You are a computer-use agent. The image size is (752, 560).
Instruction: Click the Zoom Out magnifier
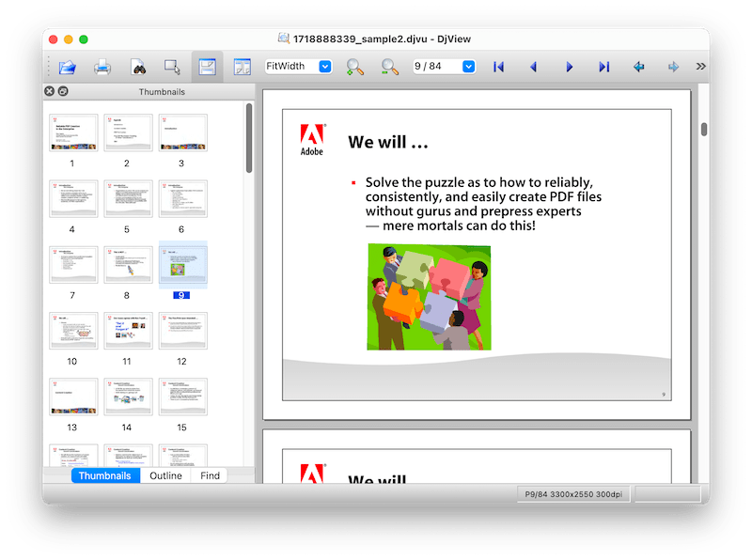[389, 67]
